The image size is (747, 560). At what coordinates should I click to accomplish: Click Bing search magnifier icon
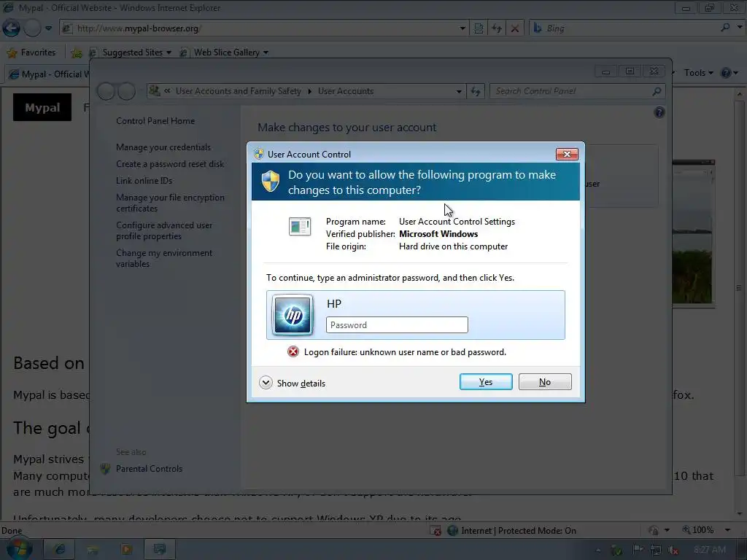(x=725, y=28)
